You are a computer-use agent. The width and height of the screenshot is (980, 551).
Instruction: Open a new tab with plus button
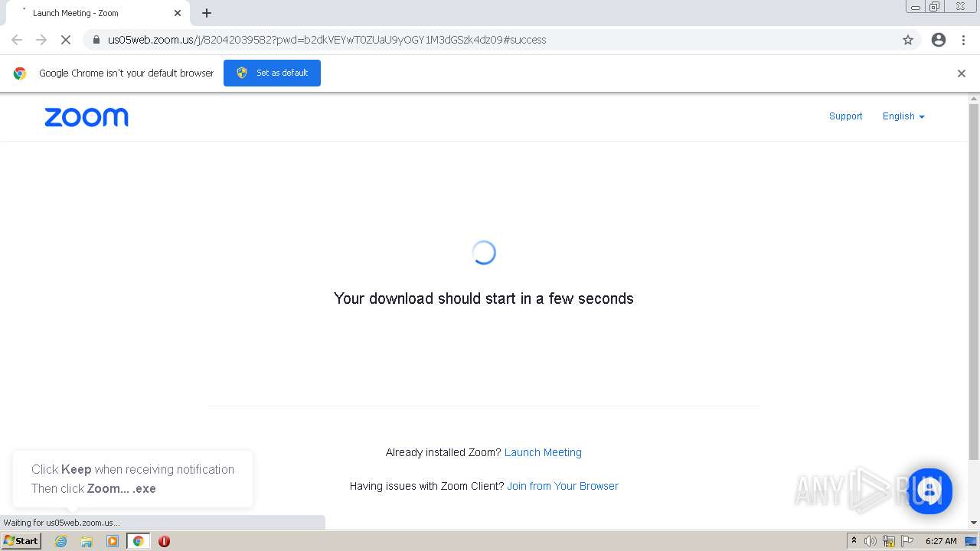pos(207,13)
